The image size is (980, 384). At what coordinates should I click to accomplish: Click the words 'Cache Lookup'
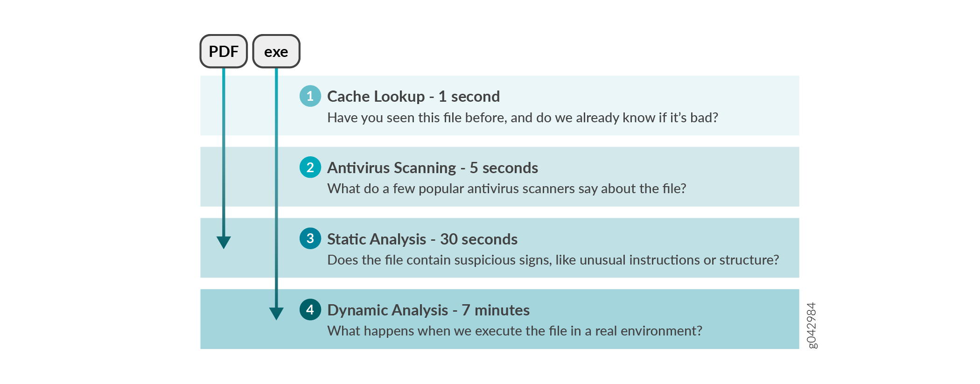(376, 97)
